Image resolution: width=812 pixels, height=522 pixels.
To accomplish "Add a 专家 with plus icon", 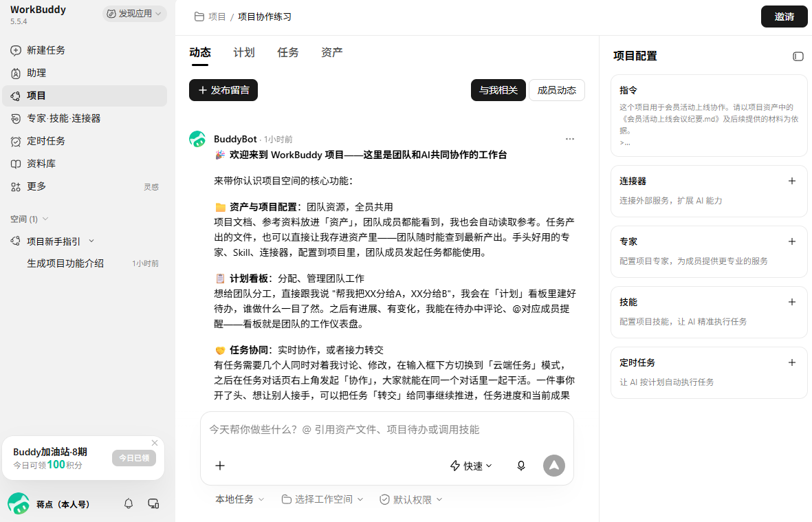I will click(792, 241).
